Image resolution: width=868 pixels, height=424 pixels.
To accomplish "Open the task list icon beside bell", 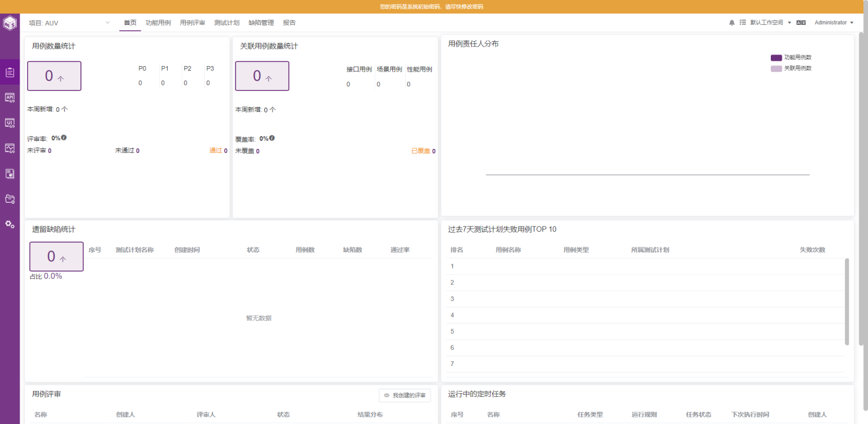I will tap(743, 23).
